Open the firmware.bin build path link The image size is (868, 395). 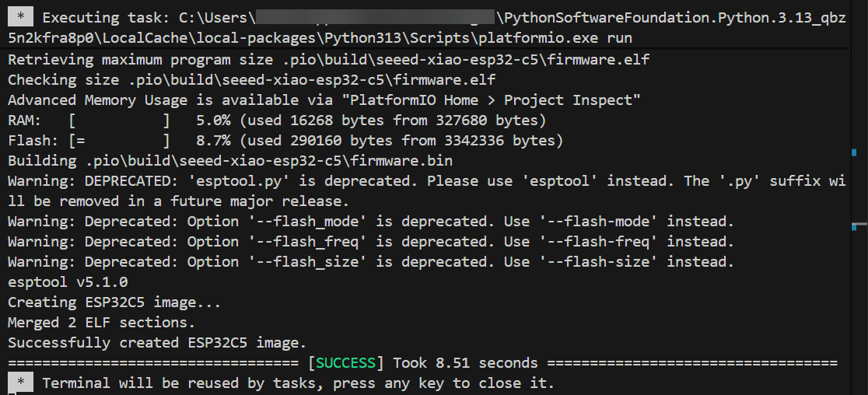268,161
